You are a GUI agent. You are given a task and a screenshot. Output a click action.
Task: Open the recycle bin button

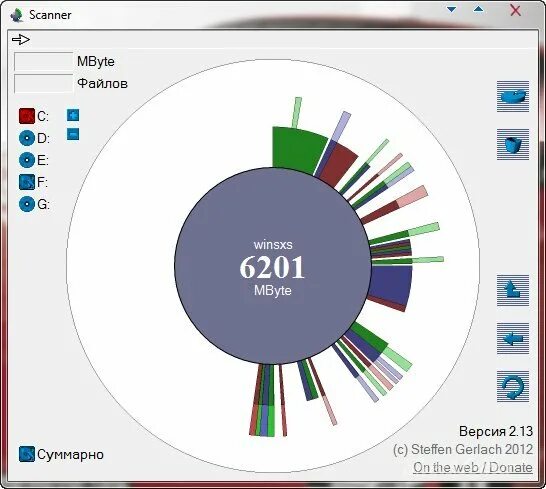coord(513,145)
